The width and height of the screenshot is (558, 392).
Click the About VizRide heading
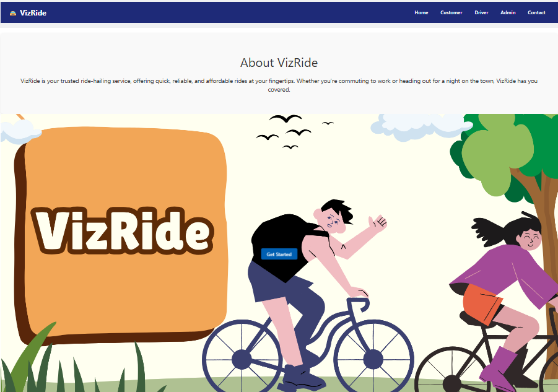(279, 63)
